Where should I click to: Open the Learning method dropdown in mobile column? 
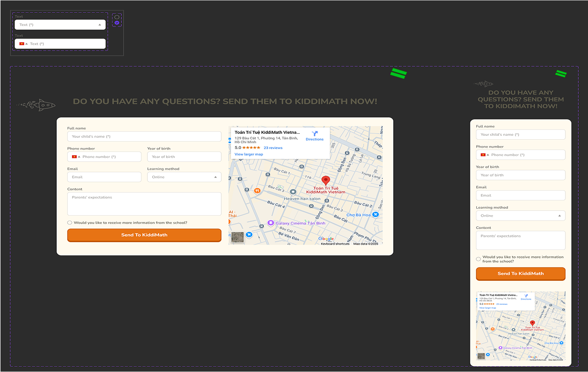tap(520, 215)
